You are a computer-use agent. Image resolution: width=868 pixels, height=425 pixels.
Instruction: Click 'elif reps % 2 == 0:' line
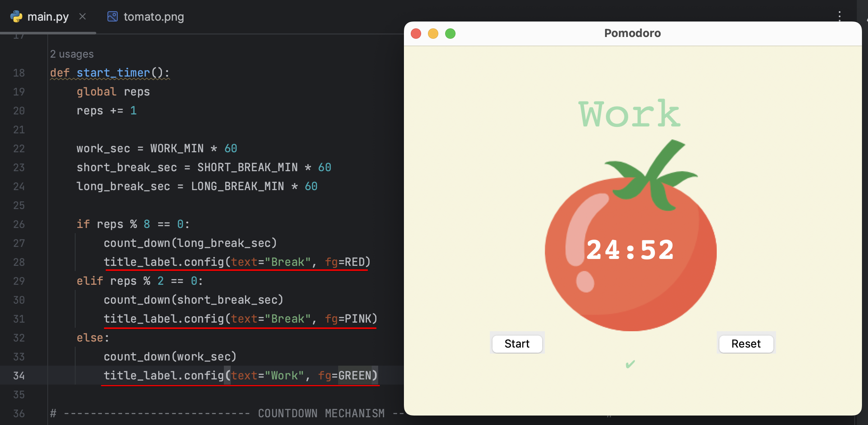(140, 281)
